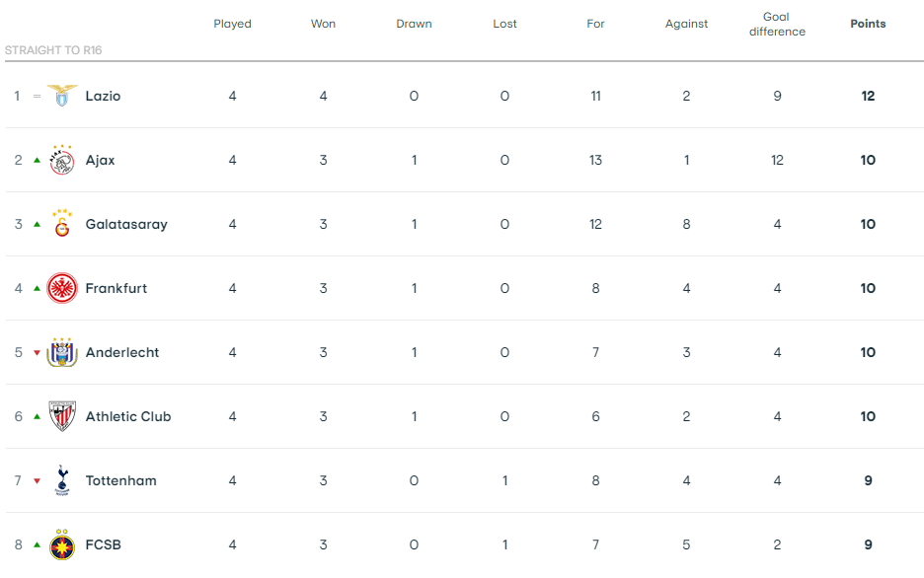Open the Tottenham team link
The height and width of the screenshot is (578, 924).
tap(120, 480)
